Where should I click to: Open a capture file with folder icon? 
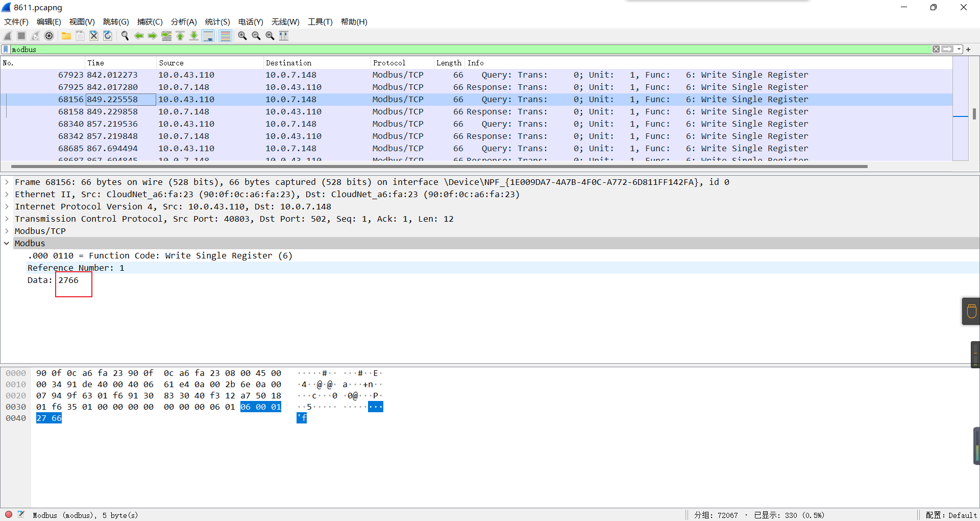click(x=66, y=36)
